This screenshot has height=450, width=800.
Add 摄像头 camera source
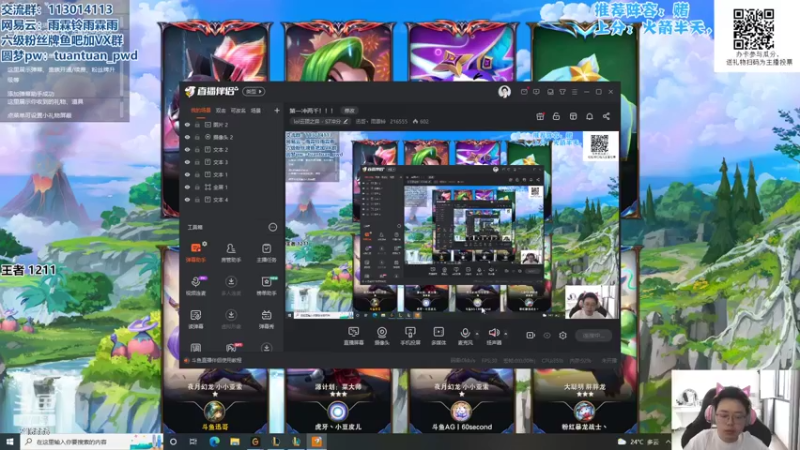tap(382, 336)
